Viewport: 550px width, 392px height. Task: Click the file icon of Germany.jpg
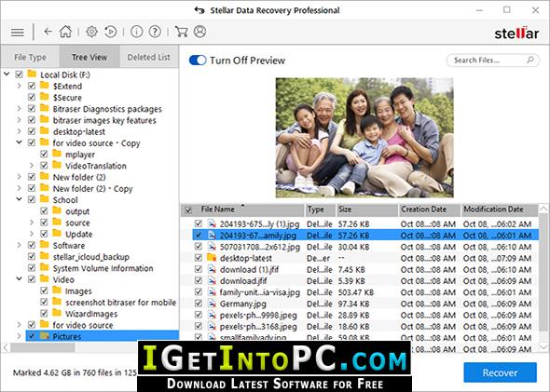pos(212,304)
